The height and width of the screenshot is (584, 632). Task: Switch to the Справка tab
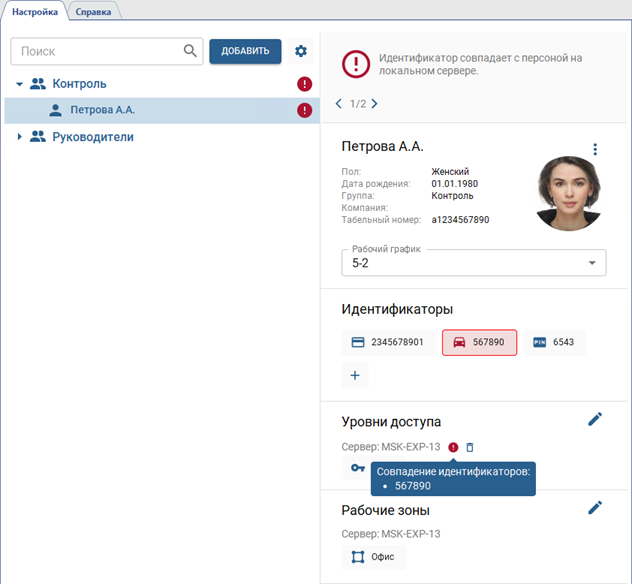[x=94, y=11]
